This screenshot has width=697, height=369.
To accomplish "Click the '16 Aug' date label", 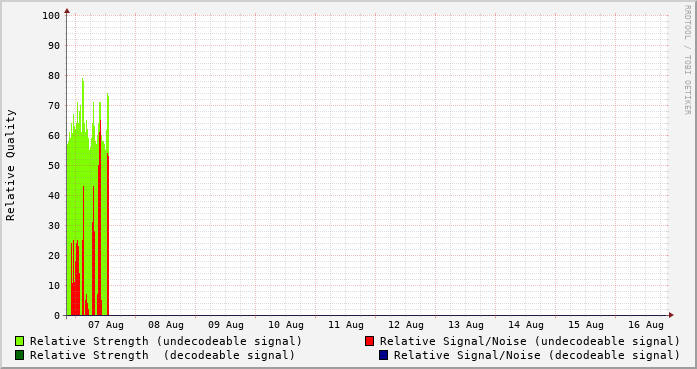I will (646, 325).
